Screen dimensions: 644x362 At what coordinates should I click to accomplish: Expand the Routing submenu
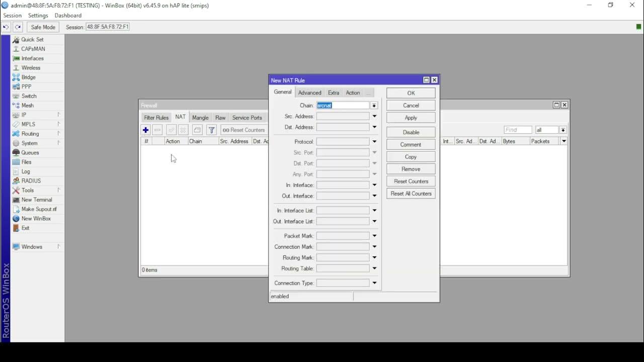59,134
